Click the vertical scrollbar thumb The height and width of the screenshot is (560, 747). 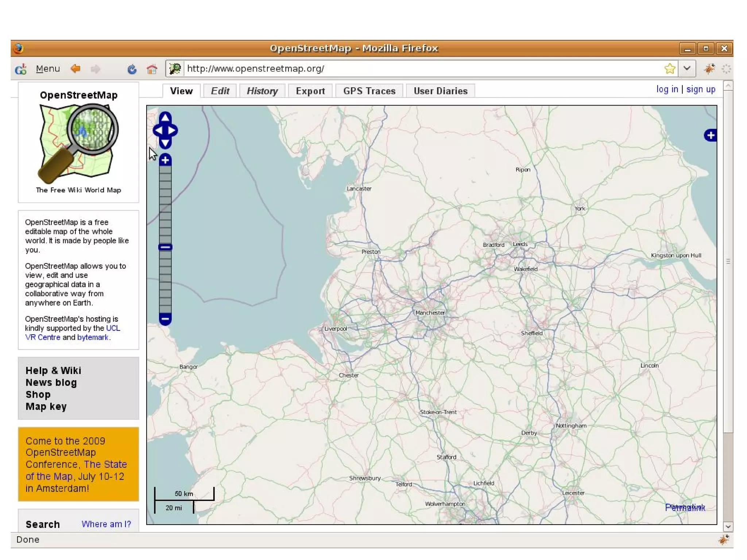728,262
